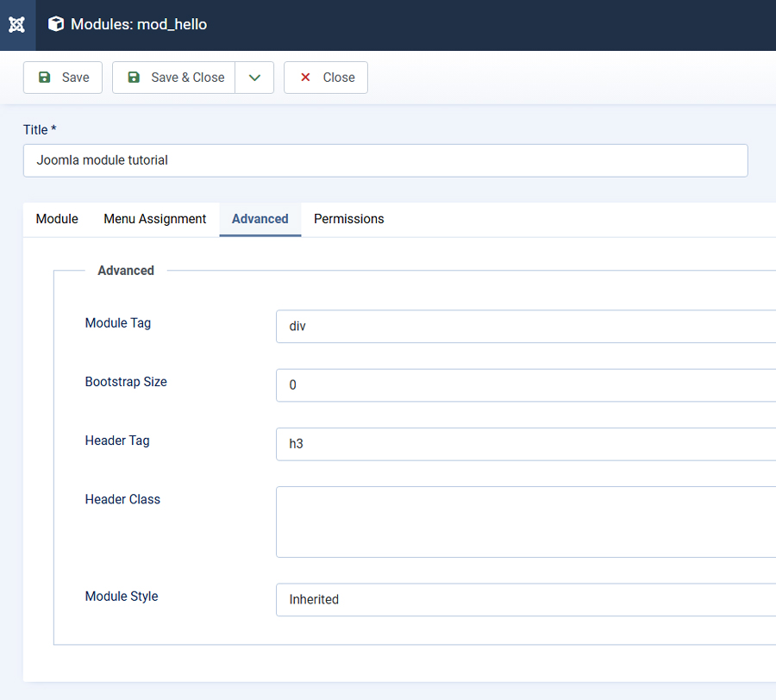Click the Header Class field label
This screenshot has height=700, width=776.
(122, 499)
